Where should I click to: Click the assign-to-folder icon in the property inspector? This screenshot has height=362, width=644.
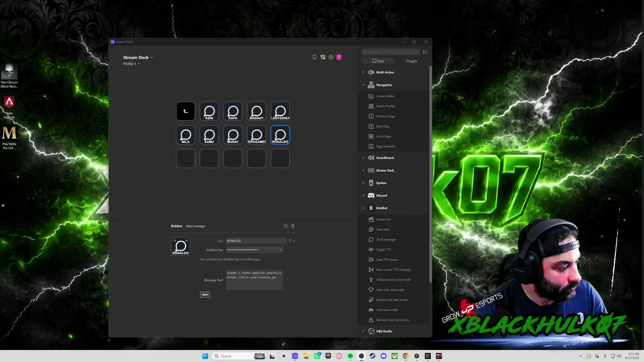[x=286, y=226]
